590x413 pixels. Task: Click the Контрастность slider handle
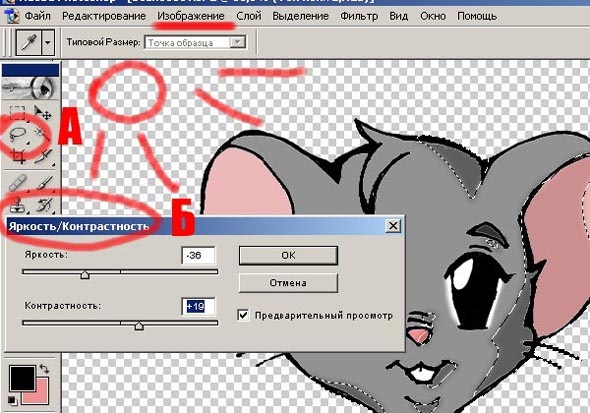pos(139,326)
